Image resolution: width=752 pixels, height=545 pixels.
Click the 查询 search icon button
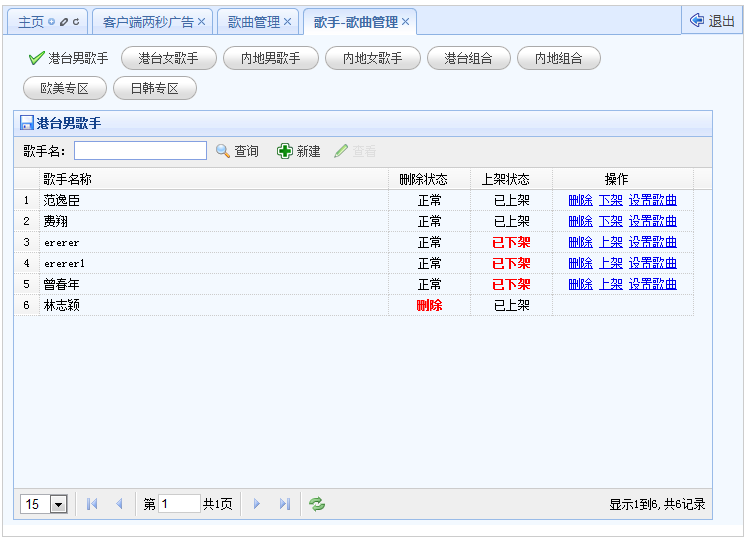point(224,151)
